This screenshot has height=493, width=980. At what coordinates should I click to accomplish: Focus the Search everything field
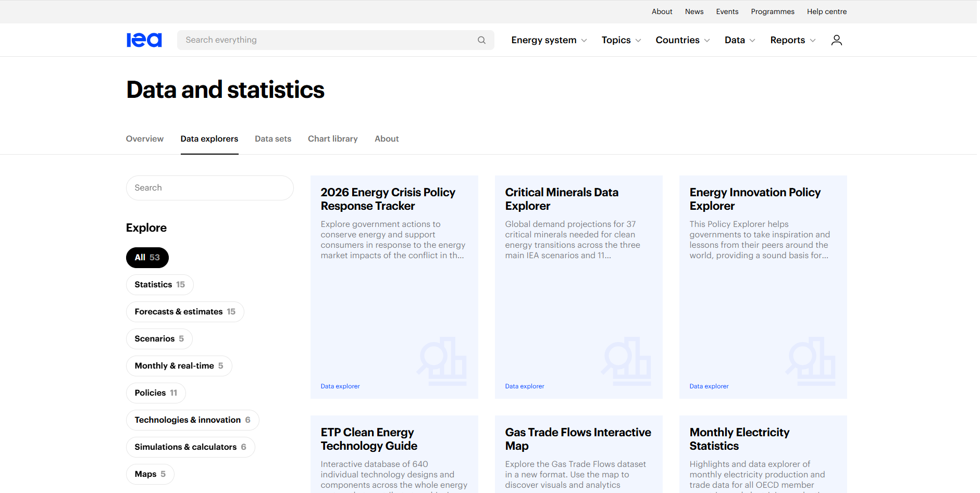point(336,40)
